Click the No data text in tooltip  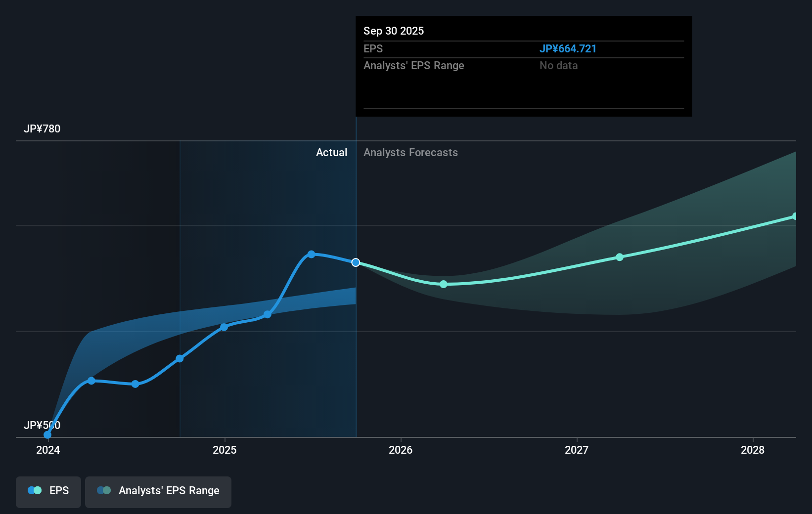(x=558, y=65)
